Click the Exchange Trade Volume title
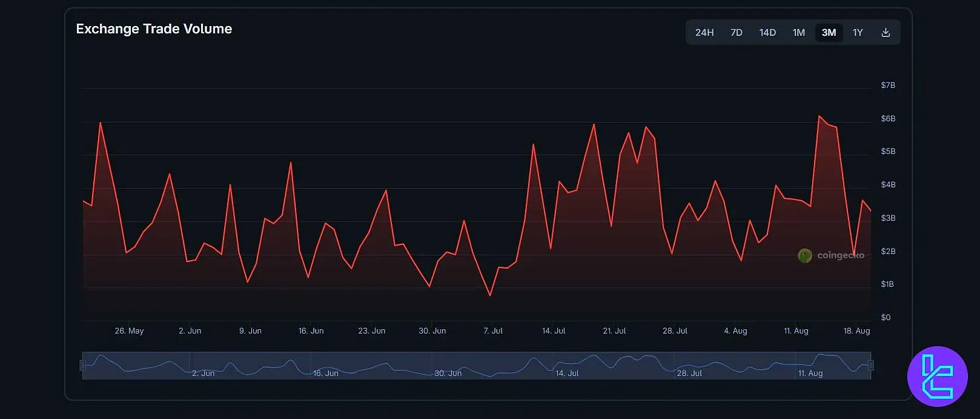Viewport: 980px width, 419px height. 154,29
